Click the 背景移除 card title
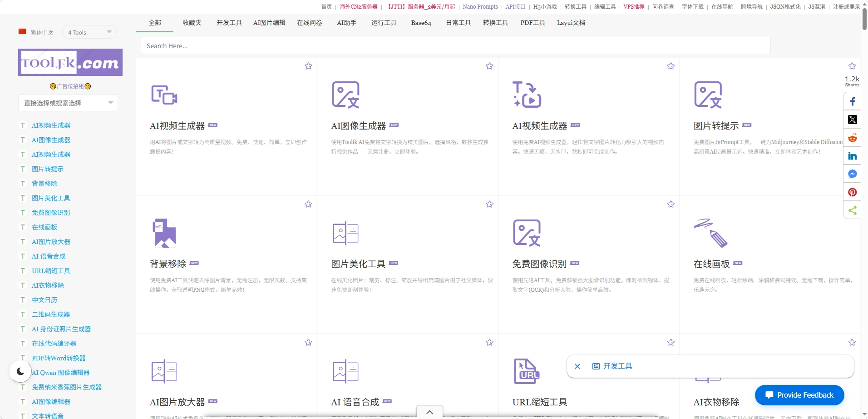868x419 pixels. [x=168, y=264]
